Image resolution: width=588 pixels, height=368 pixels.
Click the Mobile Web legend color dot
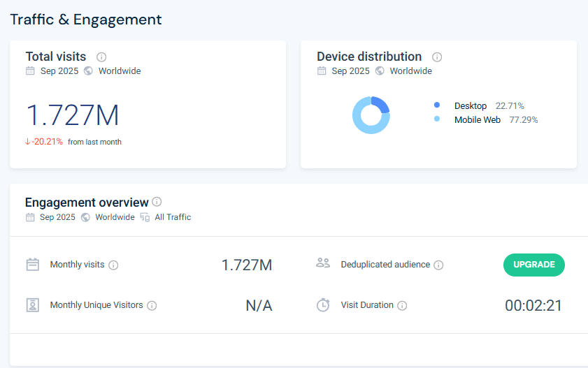pos(437,119)
